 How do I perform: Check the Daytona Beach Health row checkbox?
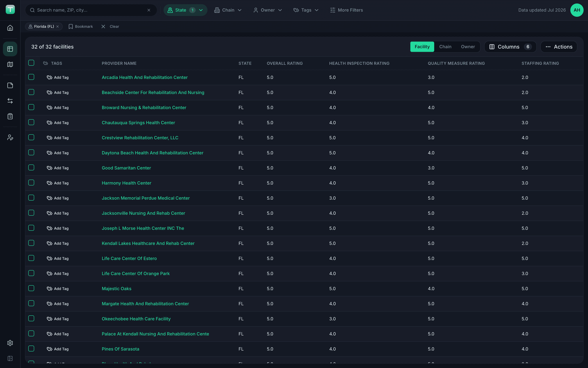31,152
